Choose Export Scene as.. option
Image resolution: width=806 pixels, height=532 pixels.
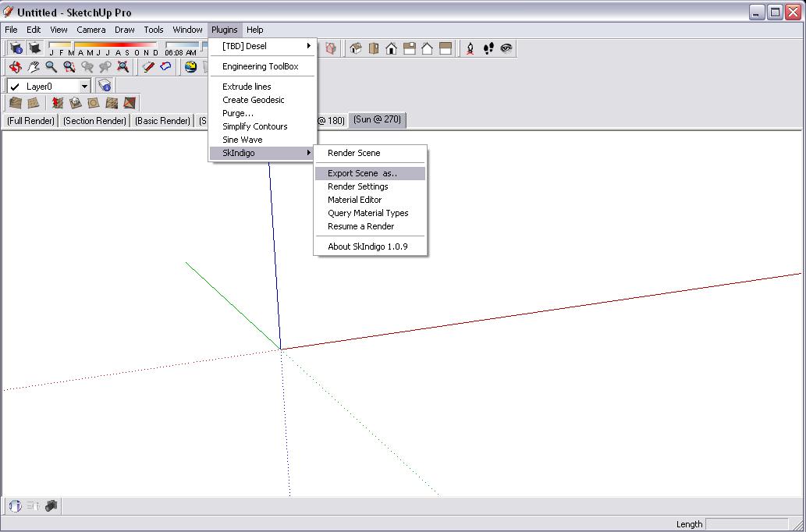tap(370, 174)
